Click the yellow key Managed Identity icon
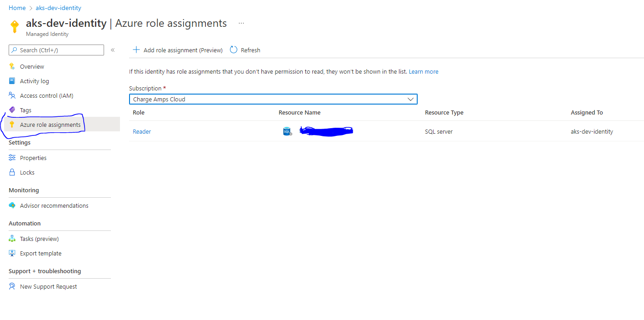The height and width of the screenshot is (320, 644). 15,26
